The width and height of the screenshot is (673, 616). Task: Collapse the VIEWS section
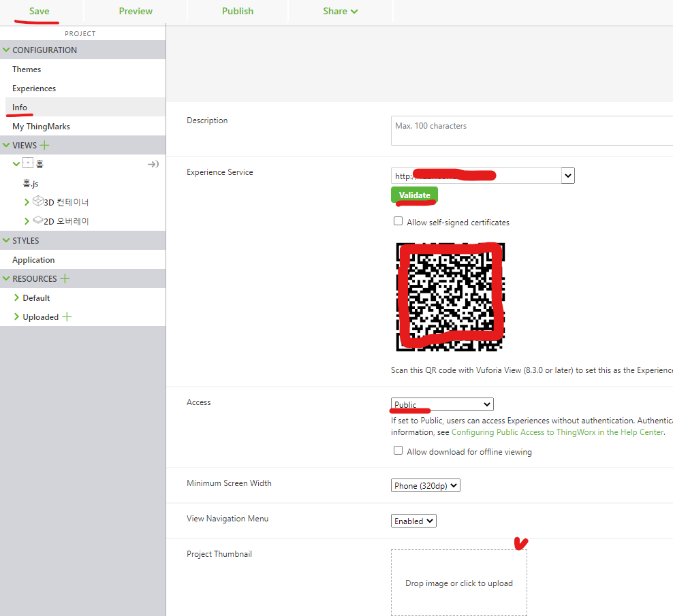tap(6, 145)
